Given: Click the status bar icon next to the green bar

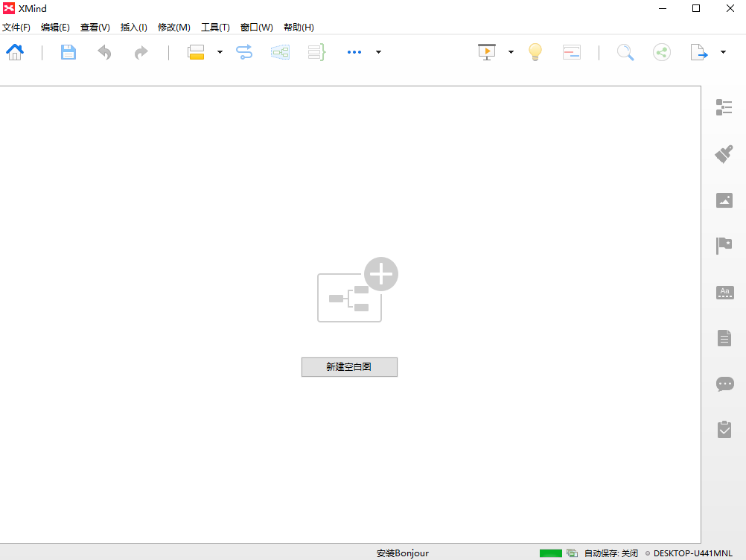Looking at the screenshot, I should click(x=572, y=553).
